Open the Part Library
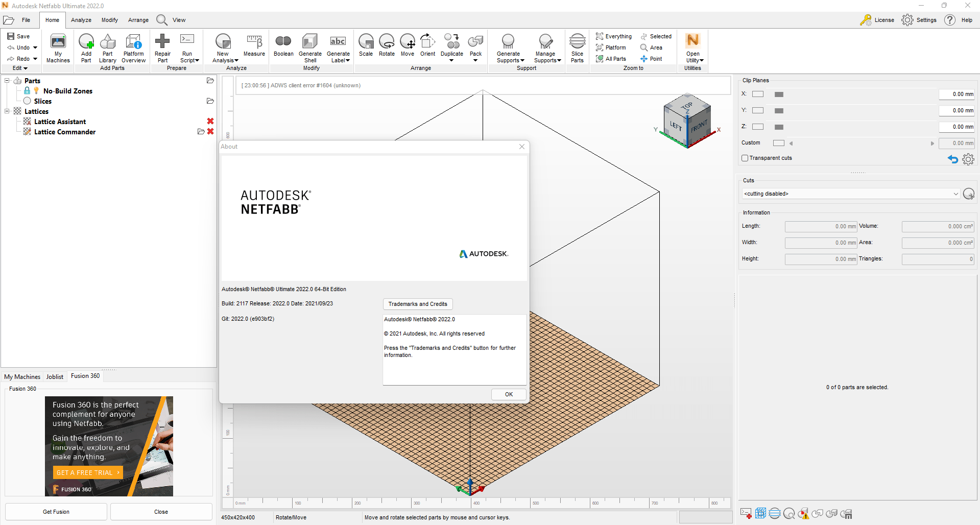Viewport: 980px width, 525px height. (107, 49)
